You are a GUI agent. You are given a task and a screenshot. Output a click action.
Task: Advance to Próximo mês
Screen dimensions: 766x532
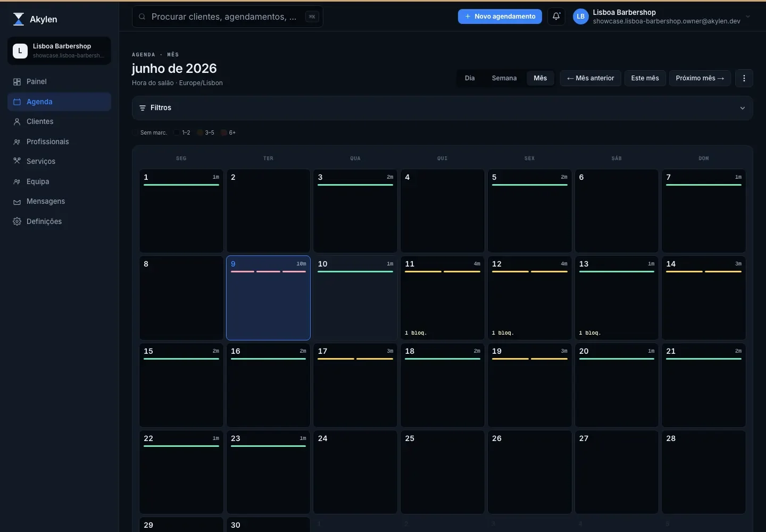[700, 78]
